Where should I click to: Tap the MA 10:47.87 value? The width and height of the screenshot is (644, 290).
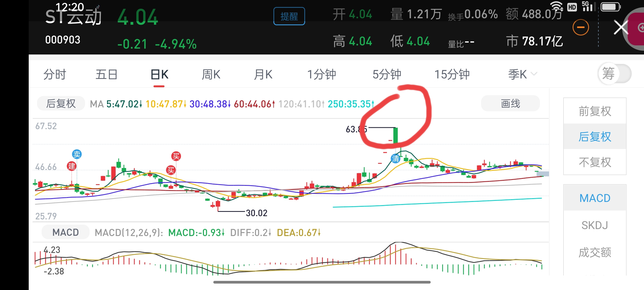pos(166,104)
